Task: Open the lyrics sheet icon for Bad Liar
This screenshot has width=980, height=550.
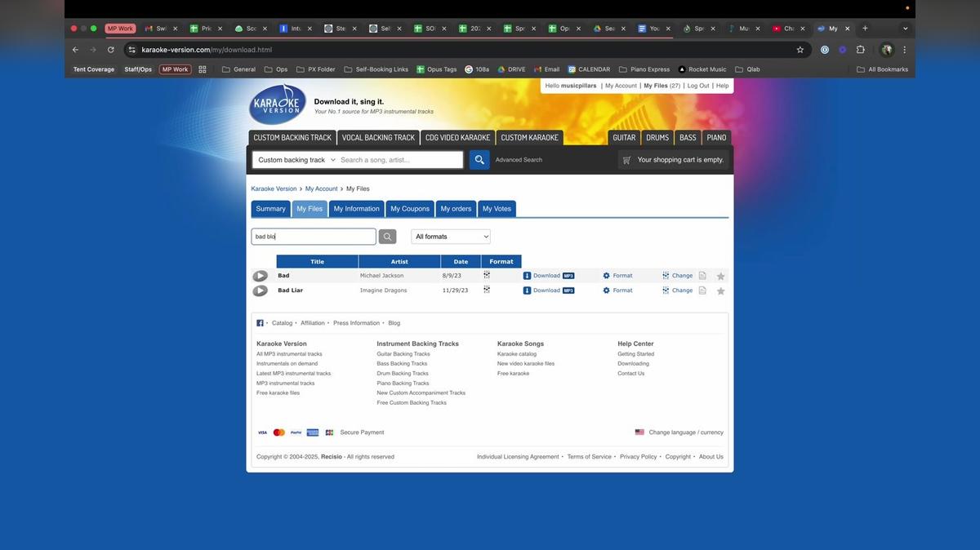Action: pos(702,291)
